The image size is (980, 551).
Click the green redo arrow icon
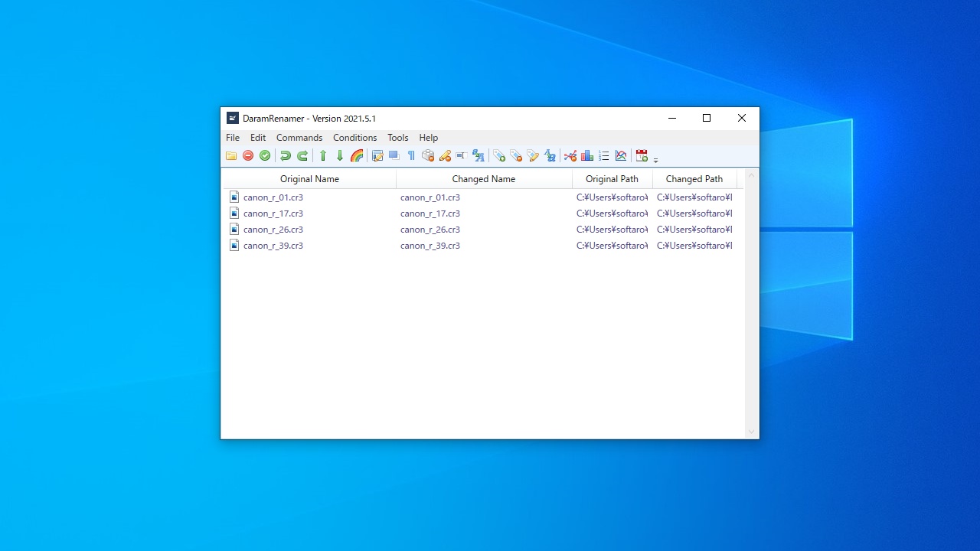[302, 156]
